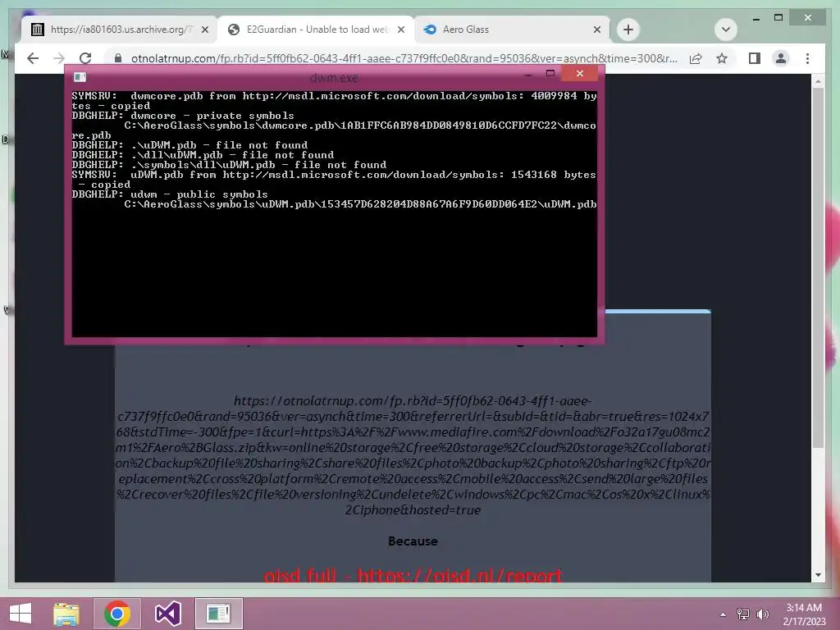The image size is (840, 630).
Task: Bookmark this page with star
Action: 722,58
